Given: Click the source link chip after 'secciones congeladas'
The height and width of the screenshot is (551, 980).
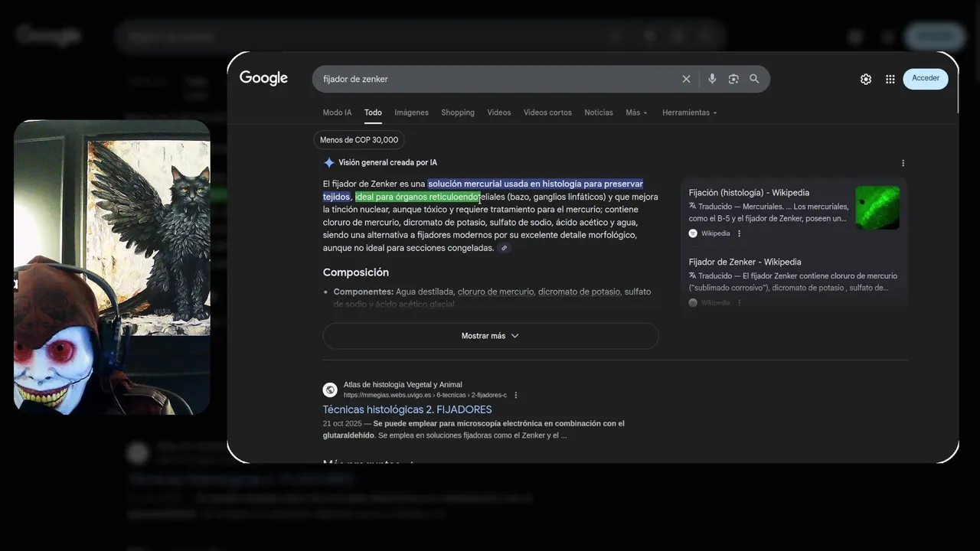Looking at the screenshot, I should [x=504, y=248].
